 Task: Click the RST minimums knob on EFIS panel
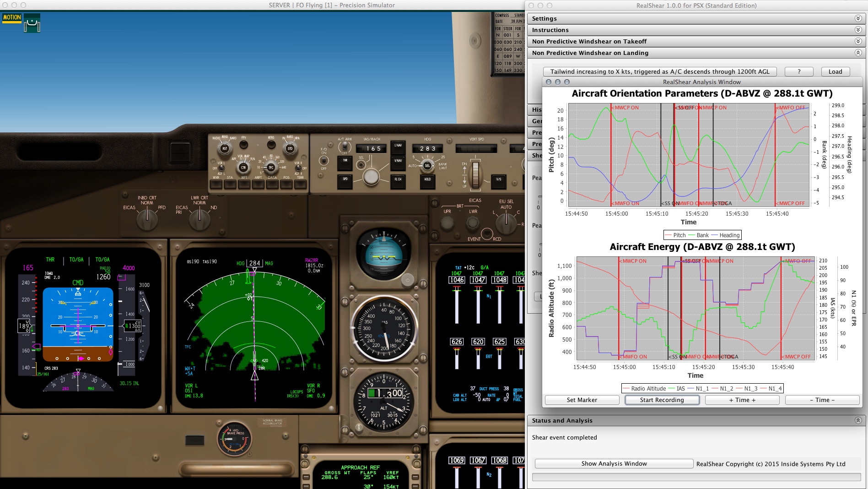coord(225,148)
